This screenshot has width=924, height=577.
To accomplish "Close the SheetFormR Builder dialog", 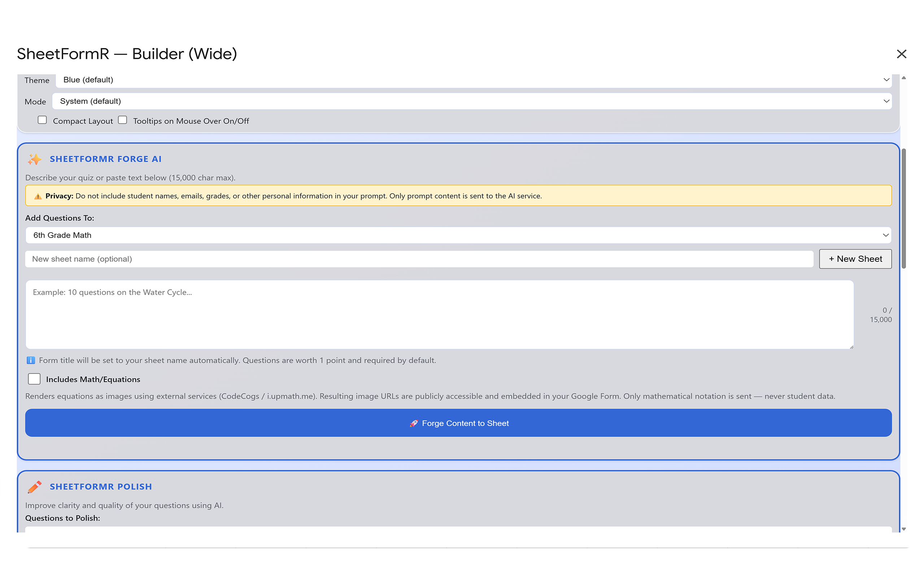I will [902, 54].
